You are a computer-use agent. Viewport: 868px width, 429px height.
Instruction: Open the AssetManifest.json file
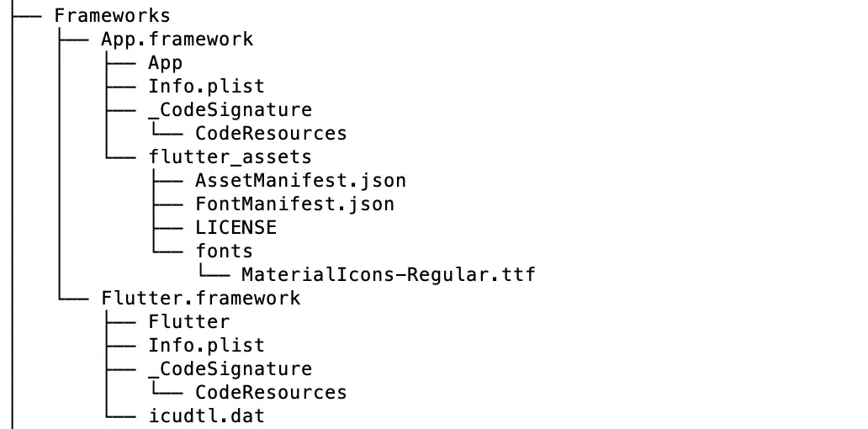pyautogui.click(x=300, y=180)
